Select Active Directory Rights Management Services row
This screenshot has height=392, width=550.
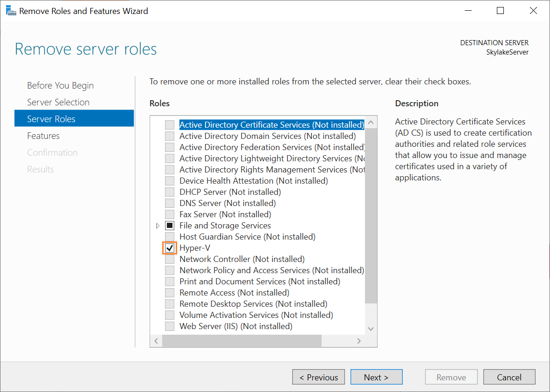(x=272, y=170)
